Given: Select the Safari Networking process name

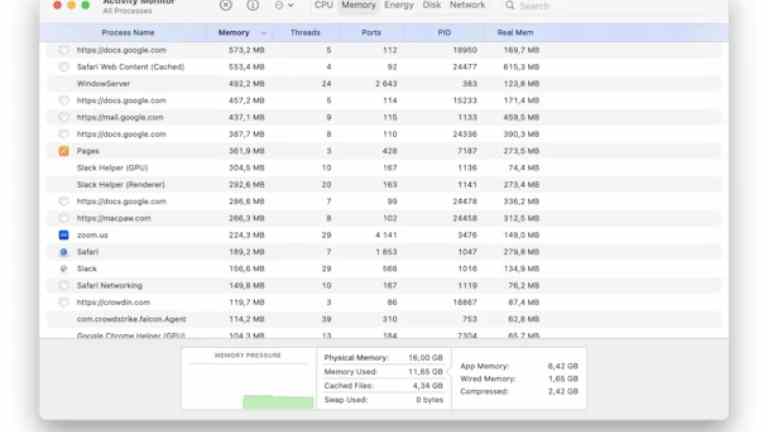Looking at the screenshot, I should (109, 285).
